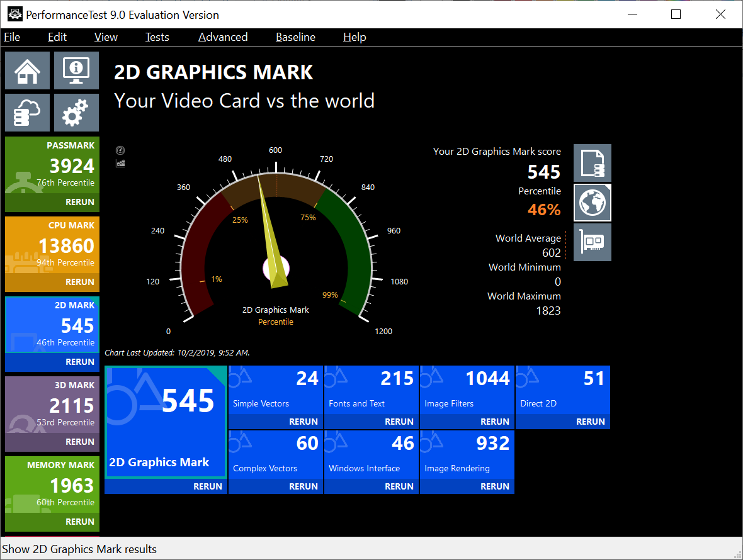Select the Memory Mark 1963 tile
The height and width of the screenshot is (560, 743).
pos(52,484)
